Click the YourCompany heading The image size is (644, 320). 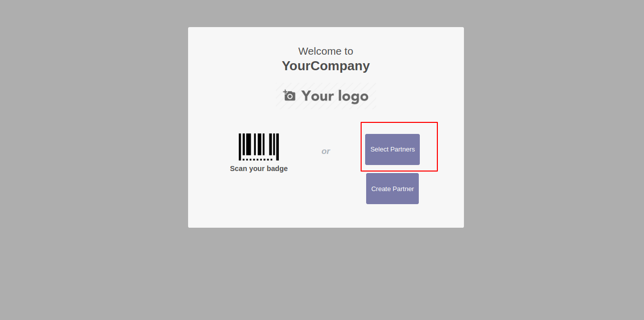click(x=326, y=66)
